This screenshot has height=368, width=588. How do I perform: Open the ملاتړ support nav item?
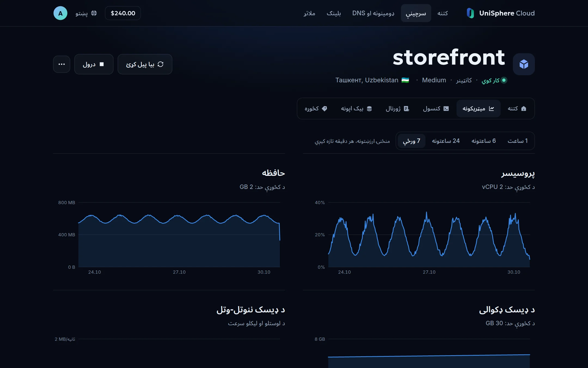click(310, 13)
